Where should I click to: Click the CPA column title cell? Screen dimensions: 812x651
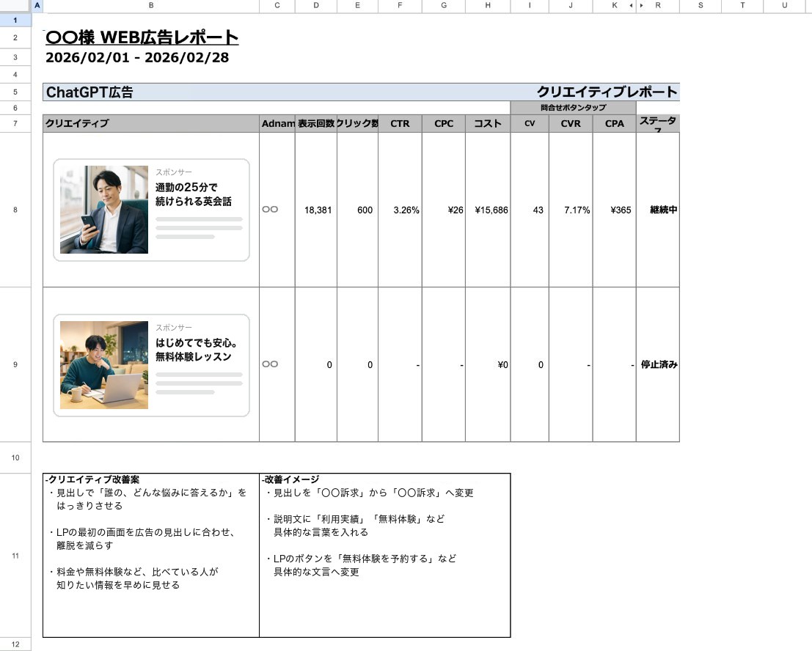[615, 123]
